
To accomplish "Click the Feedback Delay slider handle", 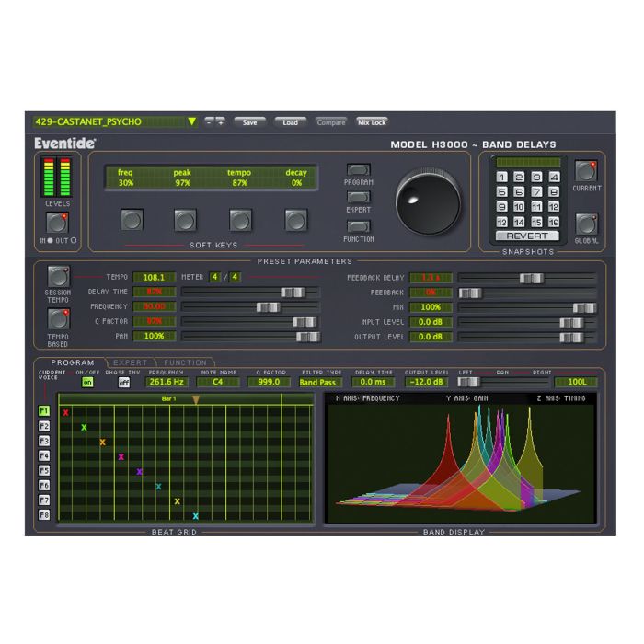I will 531,278.
